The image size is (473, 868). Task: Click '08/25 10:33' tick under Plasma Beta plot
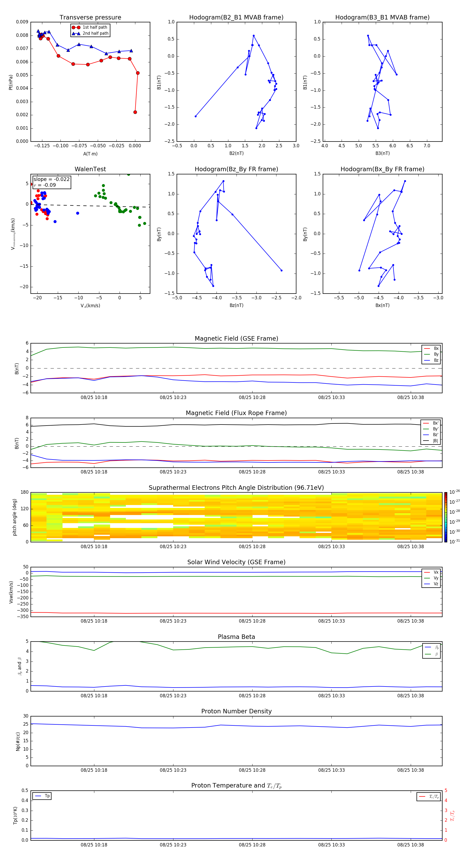point(332,696)
